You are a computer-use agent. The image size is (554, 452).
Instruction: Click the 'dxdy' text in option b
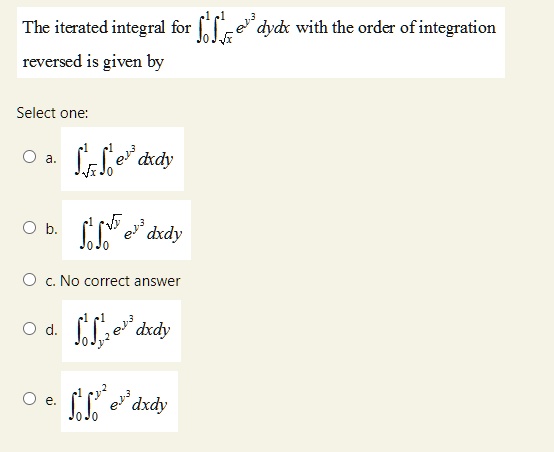164,234
